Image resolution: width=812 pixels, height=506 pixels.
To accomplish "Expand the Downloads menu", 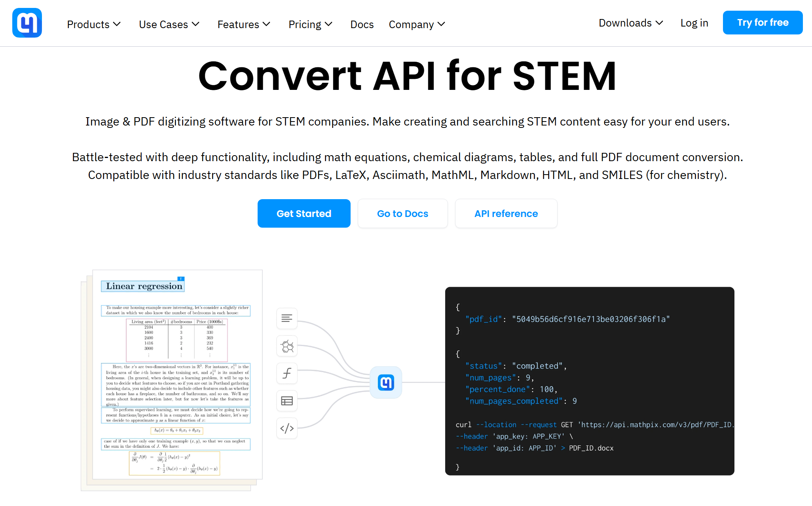I will (x=631, y=23).
